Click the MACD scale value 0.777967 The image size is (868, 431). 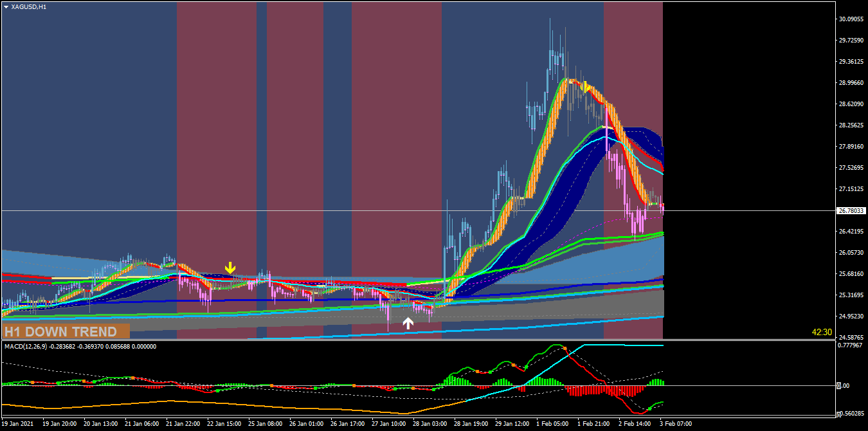pyautogui.click(x=851, y=346)
